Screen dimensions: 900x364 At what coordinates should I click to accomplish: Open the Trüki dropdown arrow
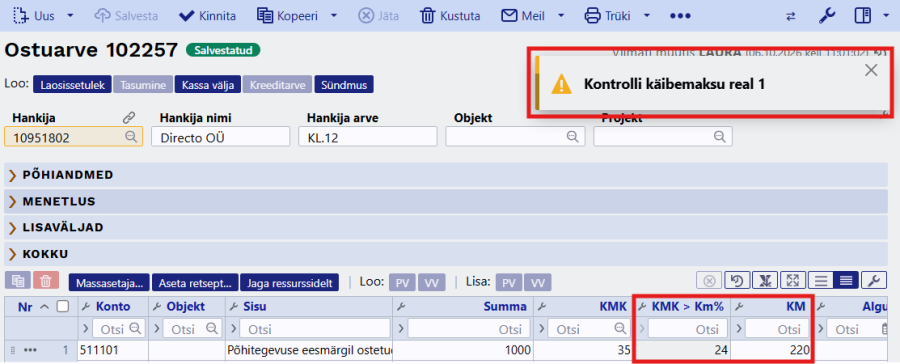(647, 16)
